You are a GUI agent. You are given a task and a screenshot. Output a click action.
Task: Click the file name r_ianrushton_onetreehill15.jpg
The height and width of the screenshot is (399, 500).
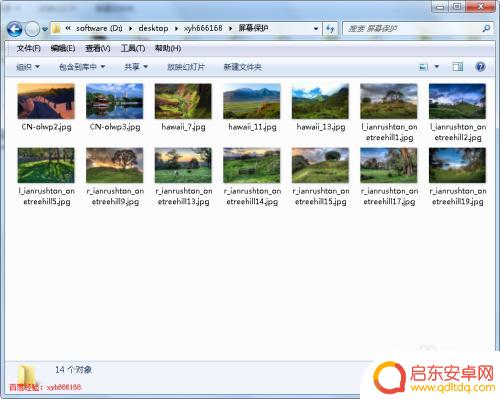[321, 196]
